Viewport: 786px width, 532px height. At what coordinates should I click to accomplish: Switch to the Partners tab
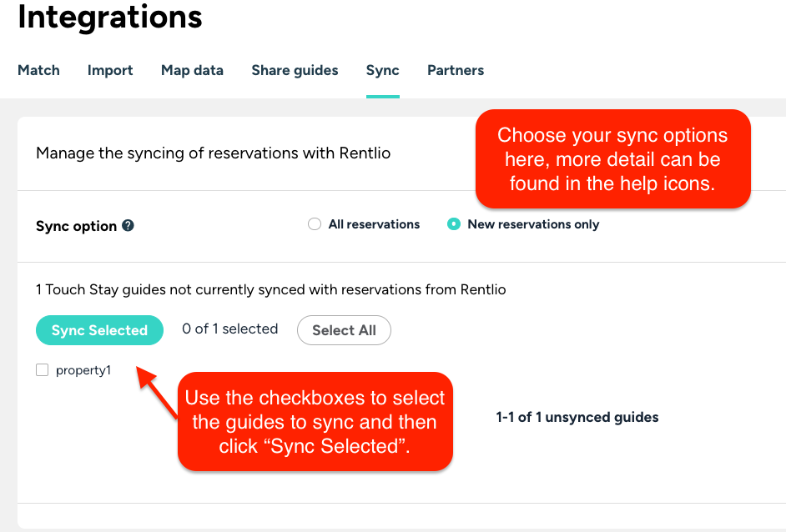click(456, 70)
